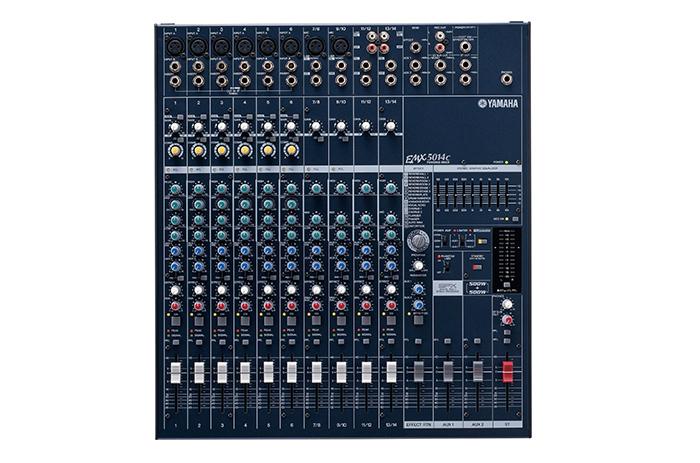Adjust the channel 9/10 GAIN knob
Viewport: 700px width, 463px height.
pos(341,126)
